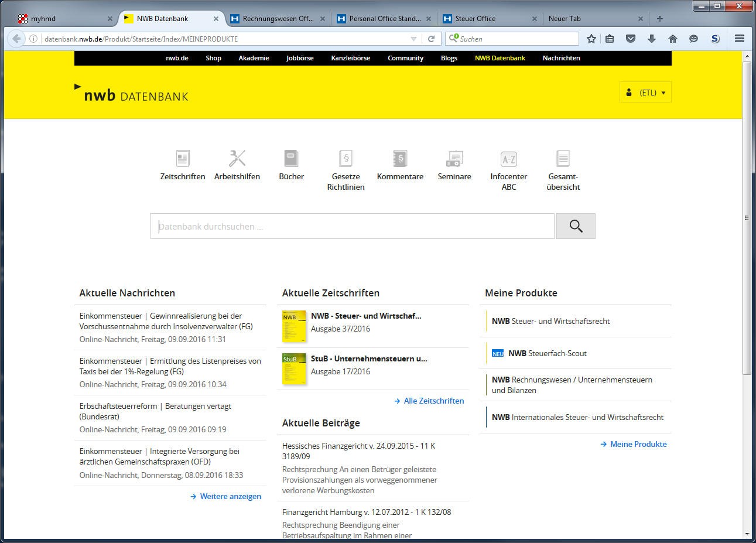The height and width of the screenshot is (543, 756).
Task: Click the Weitere anzeigen link
Action: (230, 496)
